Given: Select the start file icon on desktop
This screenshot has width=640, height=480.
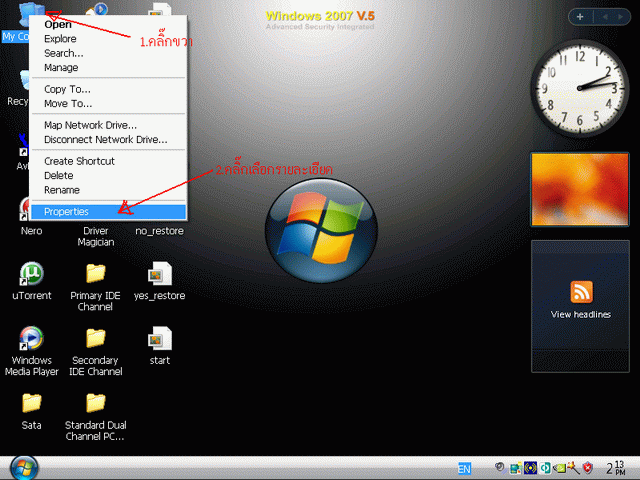Looking at the screenshot, I should (x=160, y=345).
